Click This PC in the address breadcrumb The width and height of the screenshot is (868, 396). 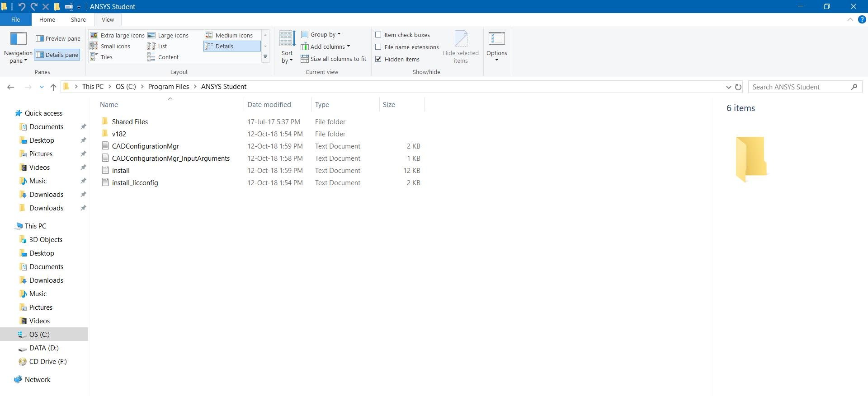point(93,87)
